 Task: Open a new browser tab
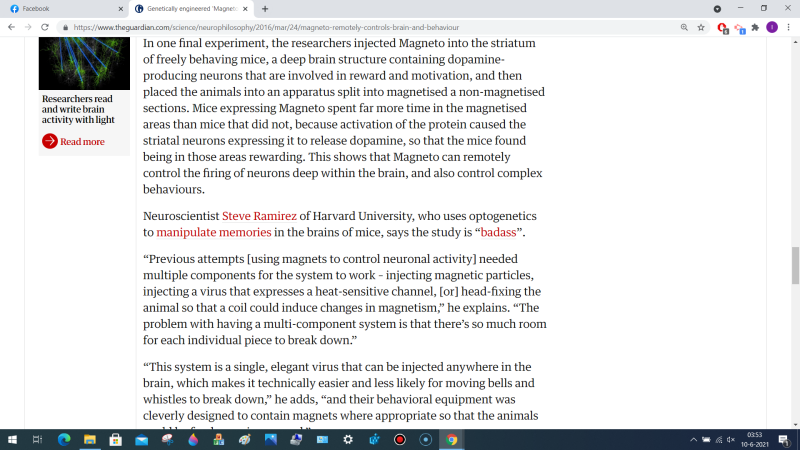265,9
